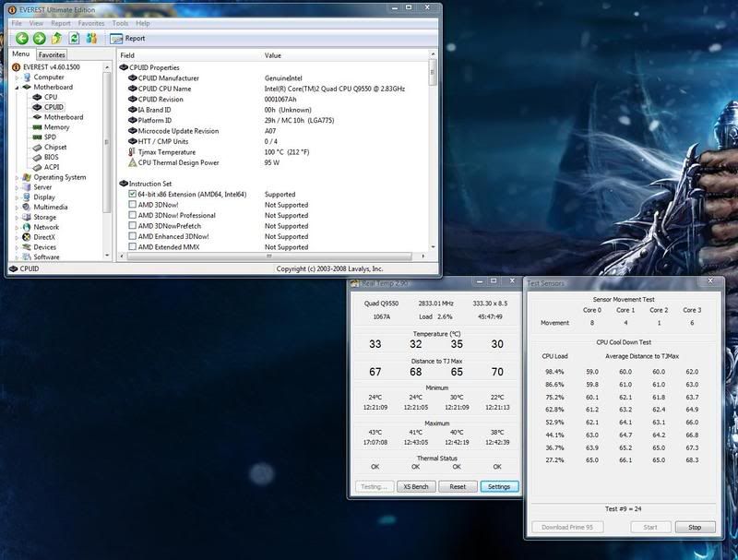Expand the Multimedia tree node
This screenshot has width=738, height=560.
click(18, 207)
